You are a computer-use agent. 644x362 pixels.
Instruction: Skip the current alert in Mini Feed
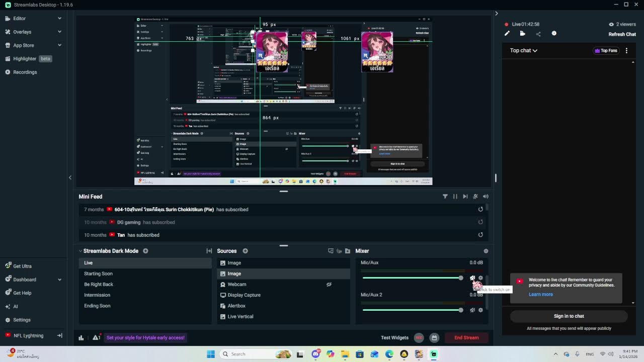click(x=465, y=197)
